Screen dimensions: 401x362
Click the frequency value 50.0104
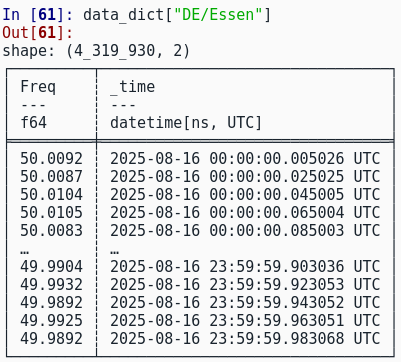click(51, 195)
